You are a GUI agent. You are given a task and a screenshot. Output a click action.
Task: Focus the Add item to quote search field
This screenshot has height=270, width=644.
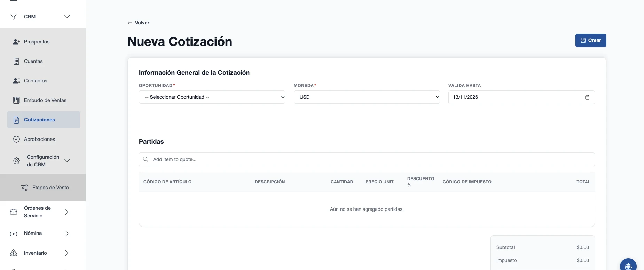367,159
